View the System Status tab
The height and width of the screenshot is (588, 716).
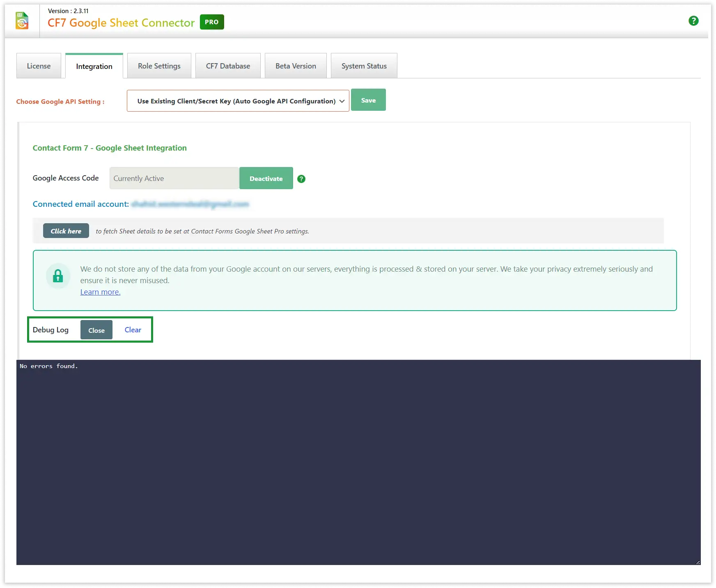tap(364, 66)
